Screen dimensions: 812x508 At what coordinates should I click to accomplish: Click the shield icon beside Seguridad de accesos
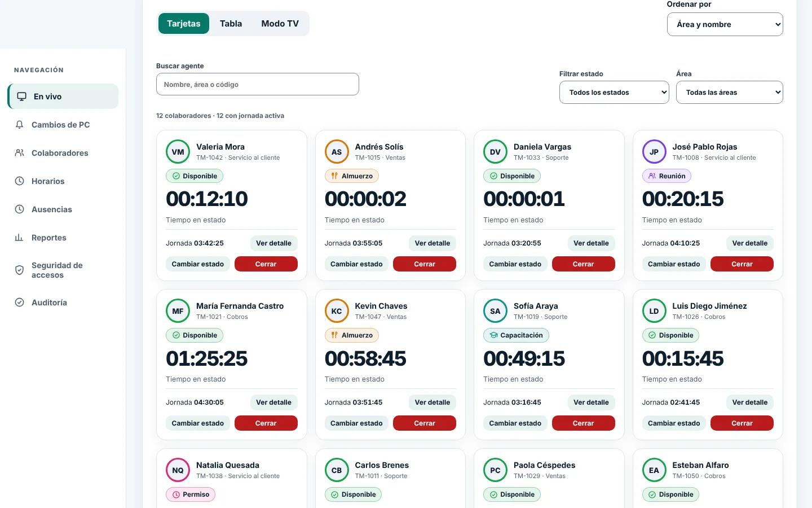19,270
